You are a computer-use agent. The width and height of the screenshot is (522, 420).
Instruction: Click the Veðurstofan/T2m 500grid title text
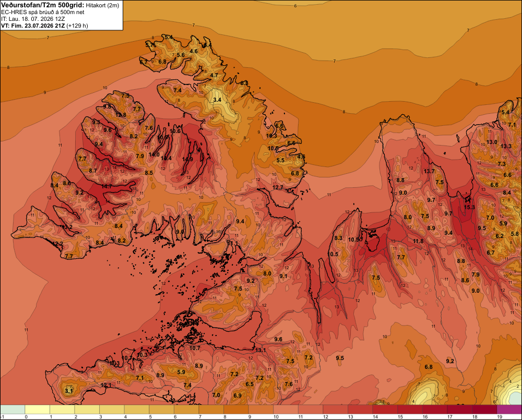pyautogui.click(x=42, y=5)
